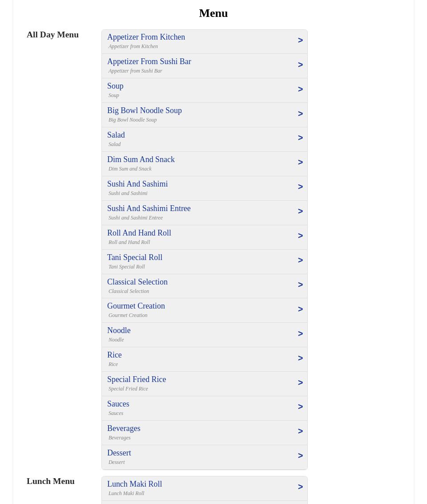Click chevron next to Dim Sum And Snack

tap(300, 163)
